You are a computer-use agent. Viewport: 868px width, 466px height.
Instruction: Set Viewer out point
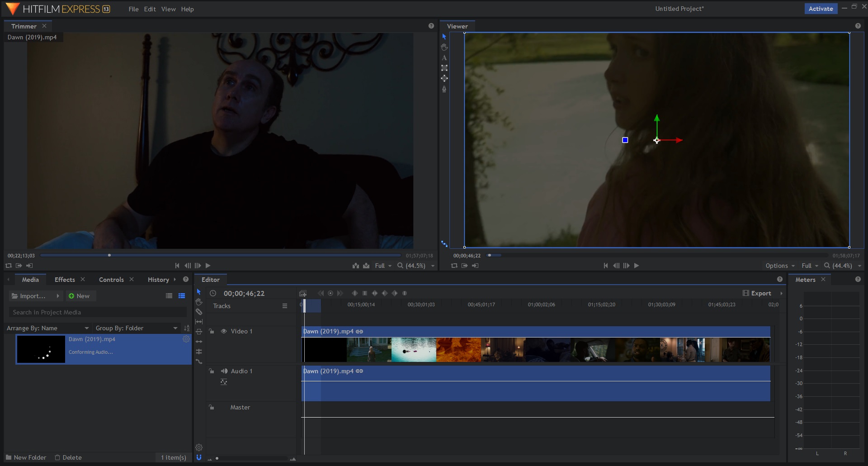[x=475, y=266]
